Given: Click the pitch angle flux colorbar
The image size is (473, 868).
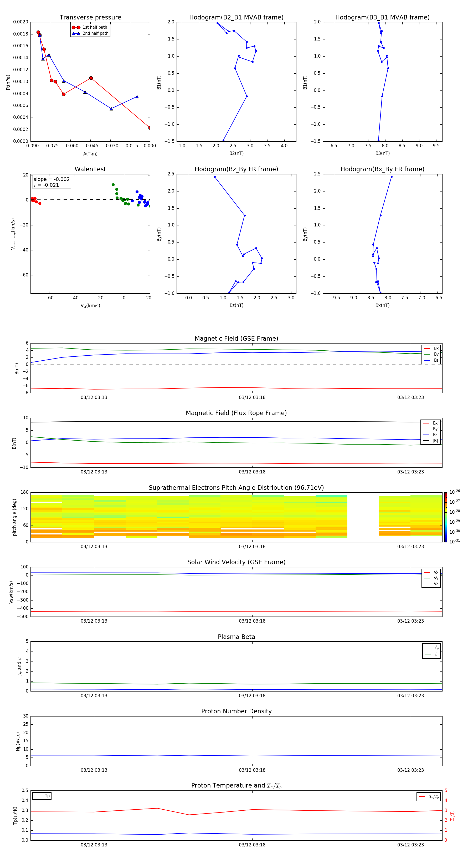Looking at the screenshot, I should pos(446,517).
